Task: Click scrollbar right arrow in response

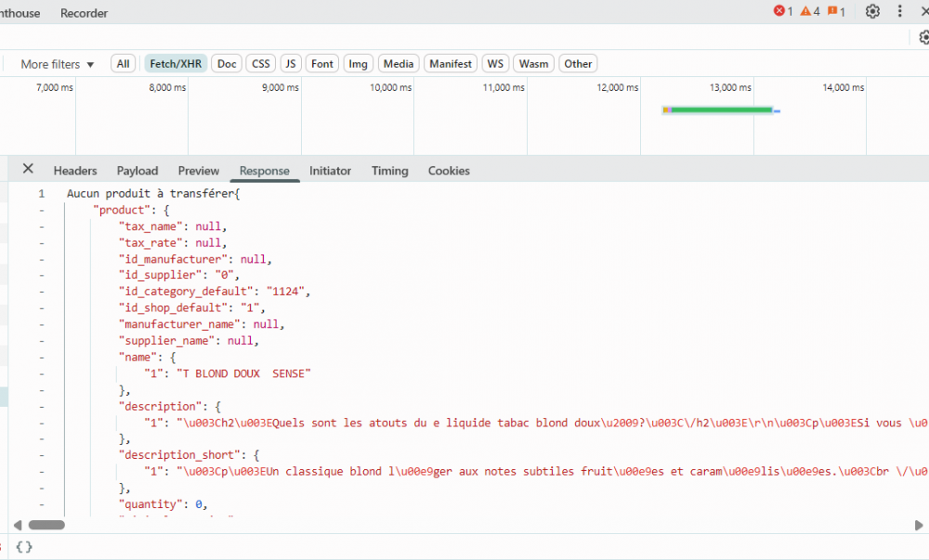Action: click(919, 525)
